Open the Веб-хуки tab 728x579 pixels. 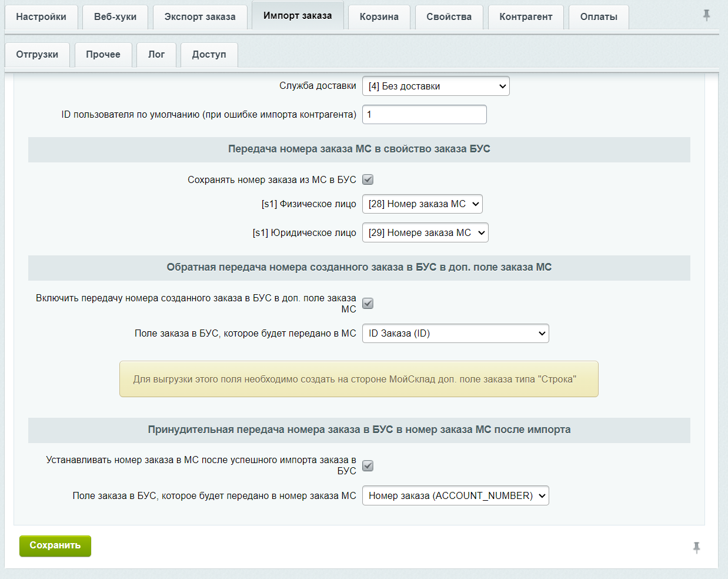[115, 17]
